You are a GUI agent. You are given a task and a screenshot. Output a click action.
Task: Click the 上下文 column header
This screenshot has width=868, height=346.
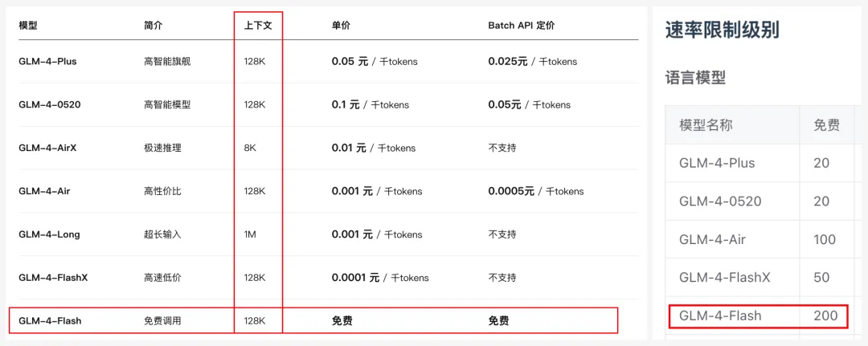(258, 26)
